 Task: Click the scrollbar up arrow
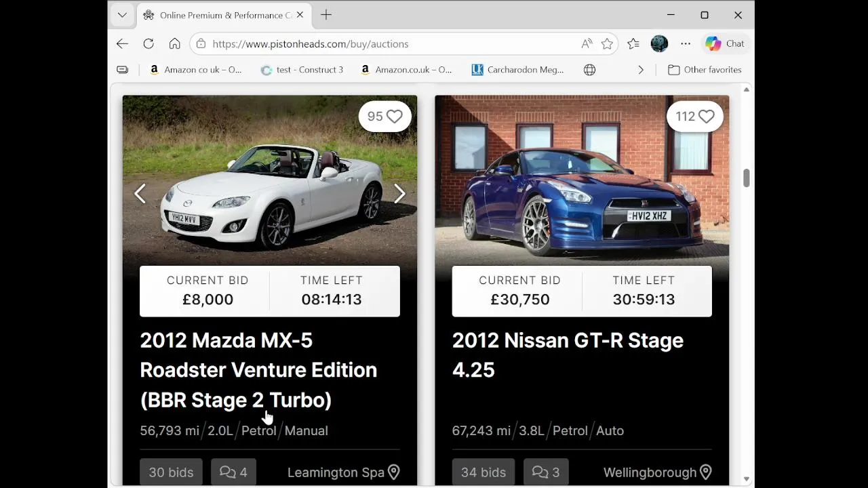click(747, 89)
